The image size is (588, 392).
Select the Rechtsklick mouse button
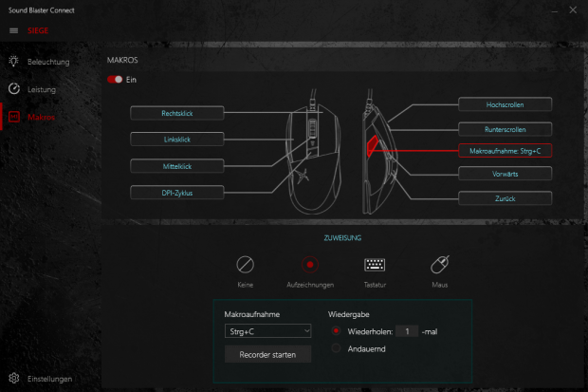177,113
